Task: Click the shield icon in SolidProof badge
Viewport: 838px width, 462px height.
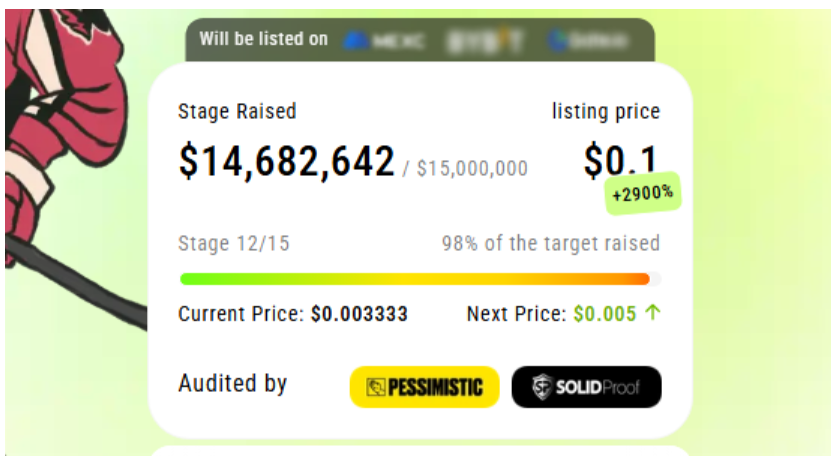Action: point(542,387)
